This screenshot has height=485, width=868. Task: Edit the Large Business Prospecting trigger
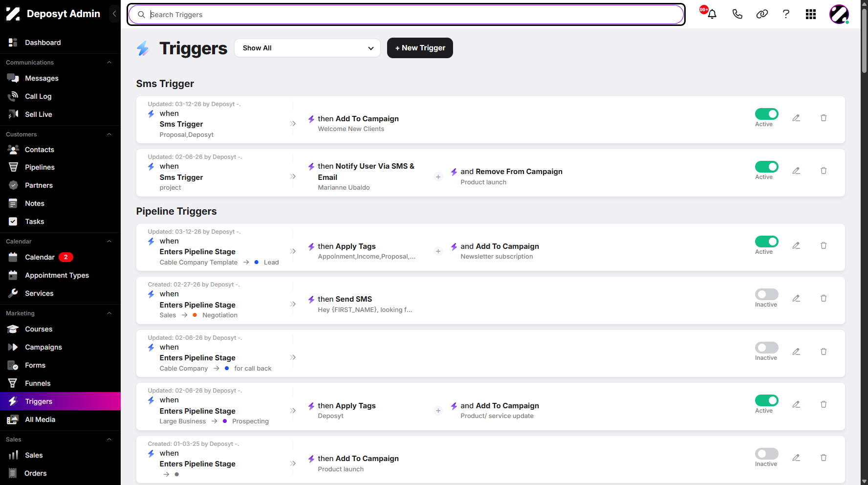click(x=796, y=404)
